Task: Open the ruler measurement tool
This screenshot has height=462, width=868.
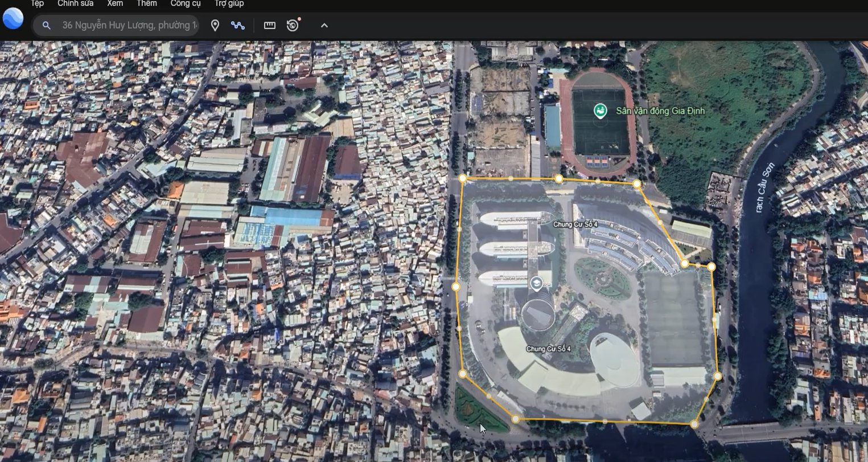Action: coord(269,25)
